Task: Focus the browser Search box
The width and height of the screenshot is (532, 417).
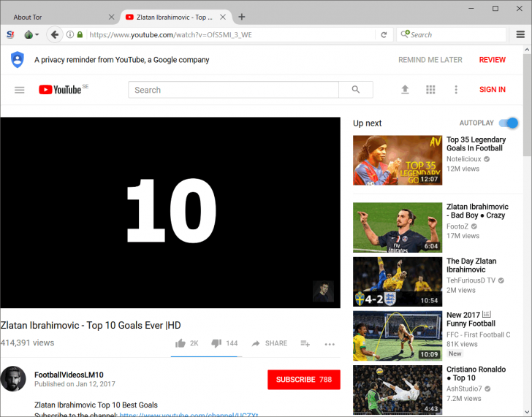Action: (452, 34)
